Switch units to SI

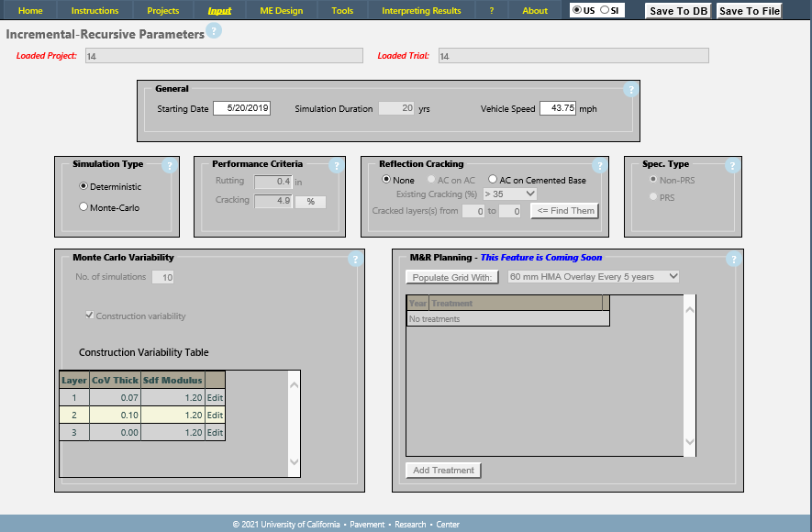click(606, 10)
